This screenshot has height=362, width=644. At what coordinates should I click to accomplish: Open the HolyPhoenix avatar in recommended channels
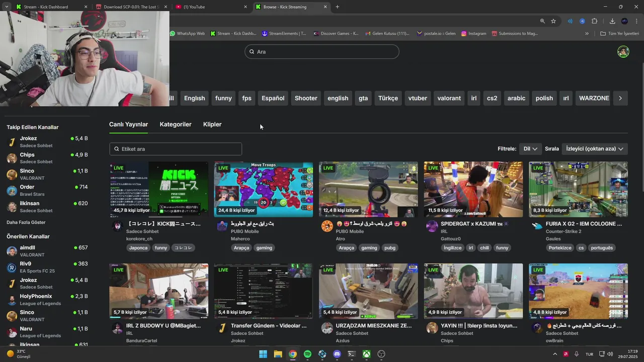tap(12, 300)
